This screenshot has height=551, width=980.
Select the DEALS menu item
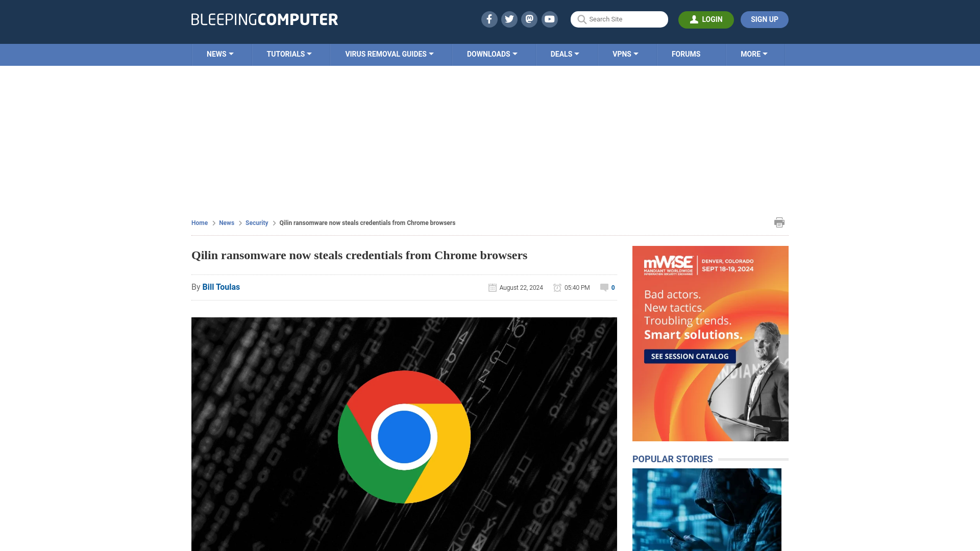click(x=565, y=54)
